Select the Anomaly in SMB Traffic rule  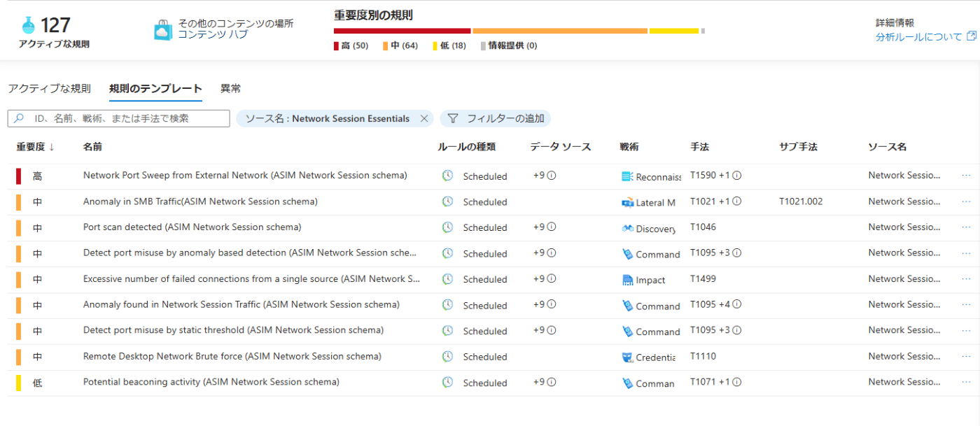[x=200, y=201]
